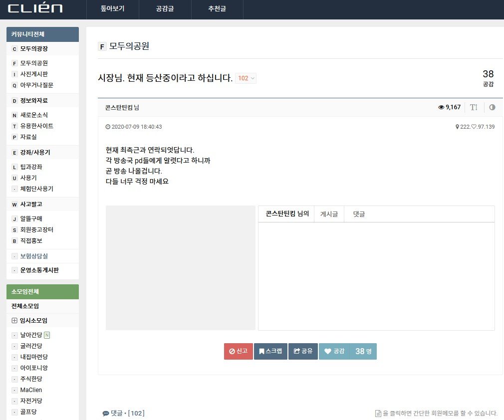Click the 스크랩 bookmark button

(x=270, y=351)
